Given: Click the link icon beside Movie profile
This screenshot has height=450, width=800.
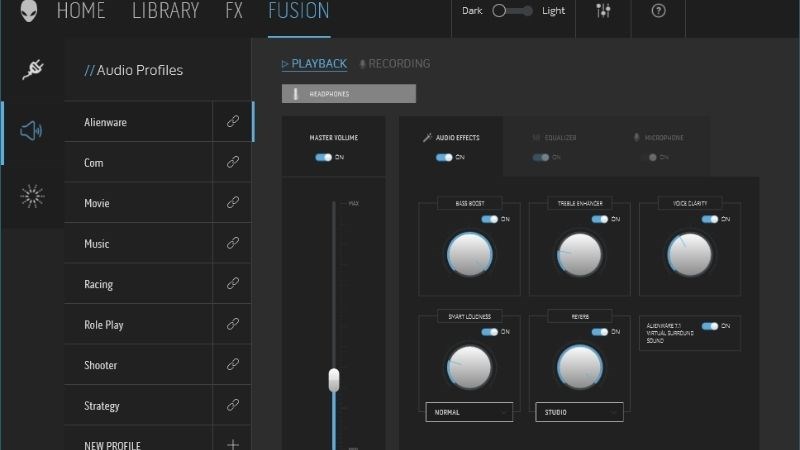Looking at the screenshot, I should pyautogui.click(x=233, y=203).
